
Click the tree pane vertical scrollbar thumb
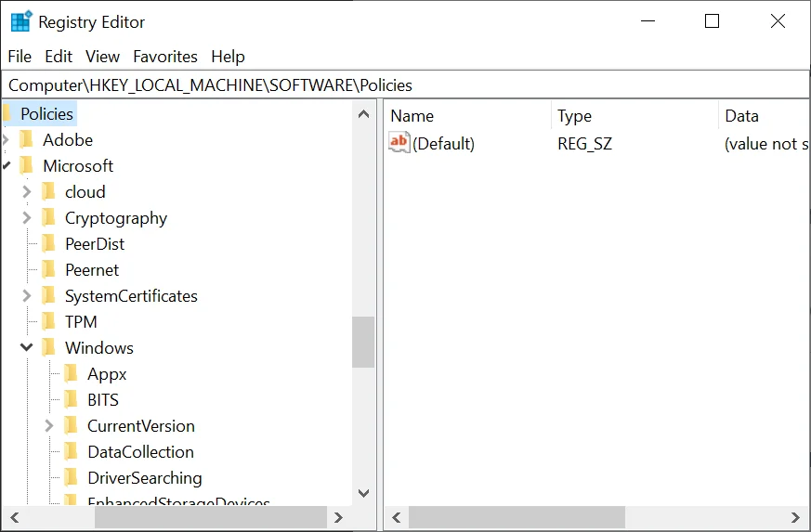(x=363, y=342)
